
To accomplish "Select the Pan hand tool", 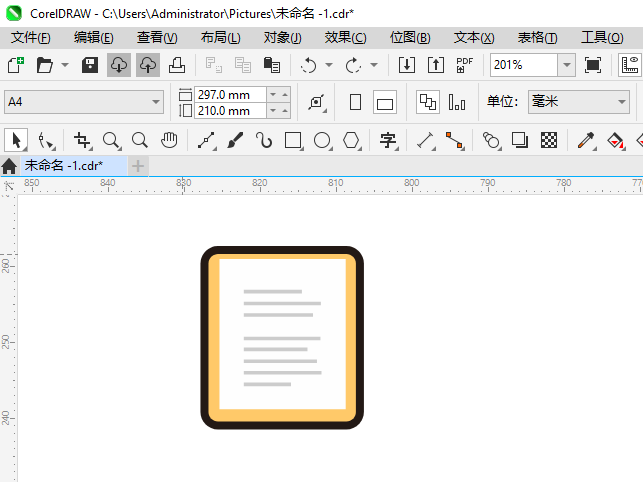I will tap(169, 140).
